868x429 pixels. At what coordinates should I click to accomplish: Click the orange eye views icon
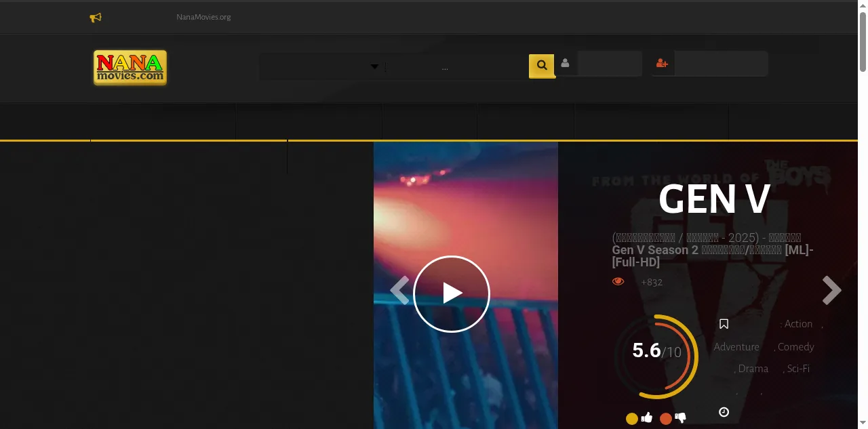pos(618,281)
